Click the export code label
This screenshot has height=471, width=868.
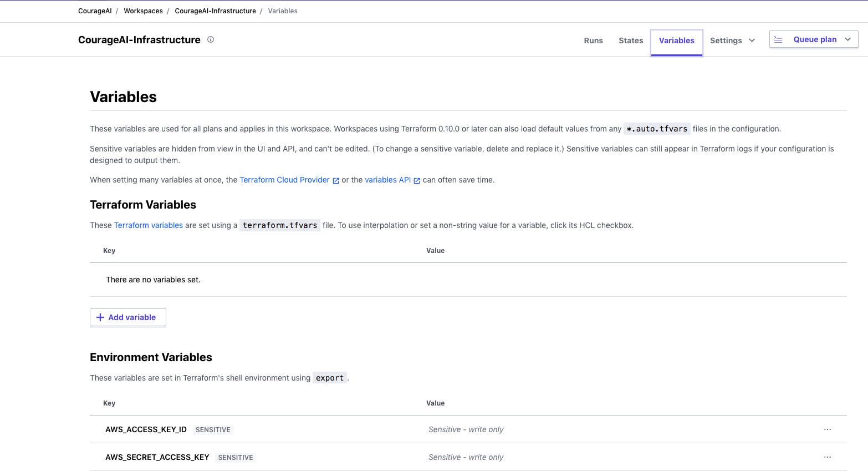(x=330, y=378)
